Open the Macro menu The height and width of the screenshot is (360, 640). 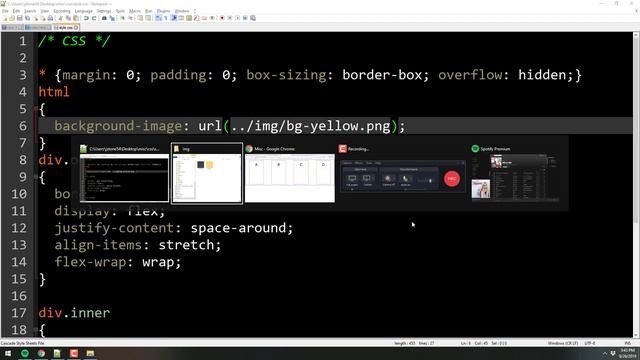[135, 11]
